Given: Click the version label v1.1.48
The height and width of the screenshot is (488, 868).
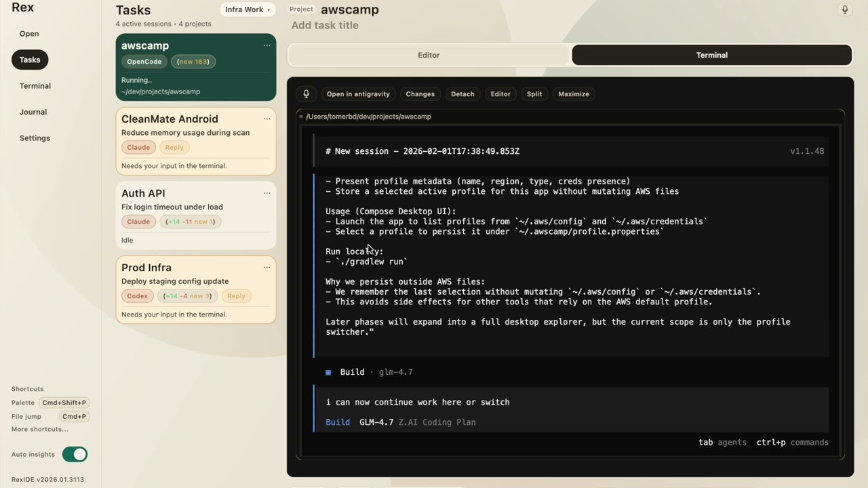Looking at the screenshot, I should pos(807,151).
